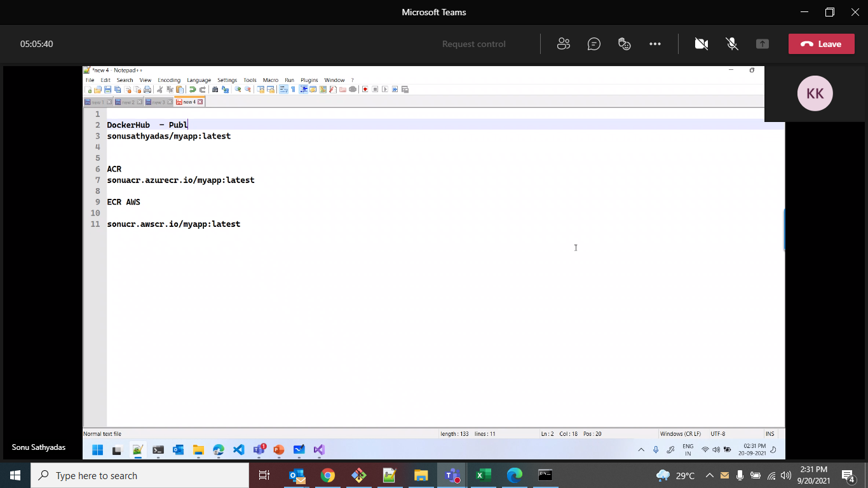Viewport: 868px width, 488px height.
Task: Click the Save All icon in Notepad++ toolbar
Action: [118, 90]
